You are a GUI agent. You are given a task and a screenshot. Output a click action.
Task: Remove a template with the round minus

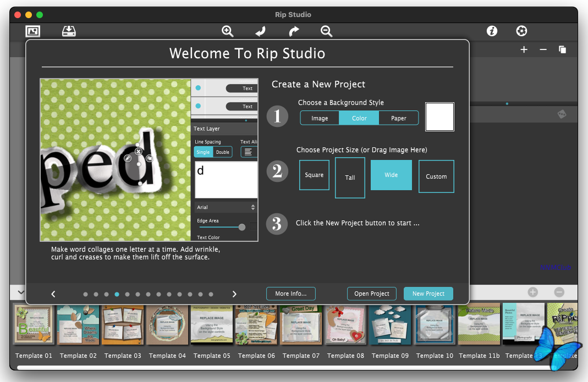(x=559, y=292)
